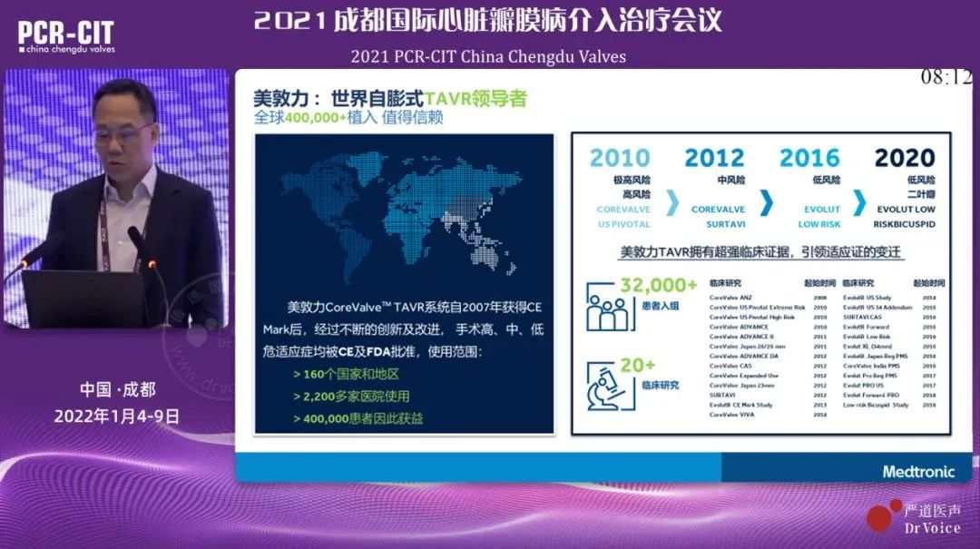
Task: Select the 2010 year heading
Action: pyautogui.click(x=620, y=157)
